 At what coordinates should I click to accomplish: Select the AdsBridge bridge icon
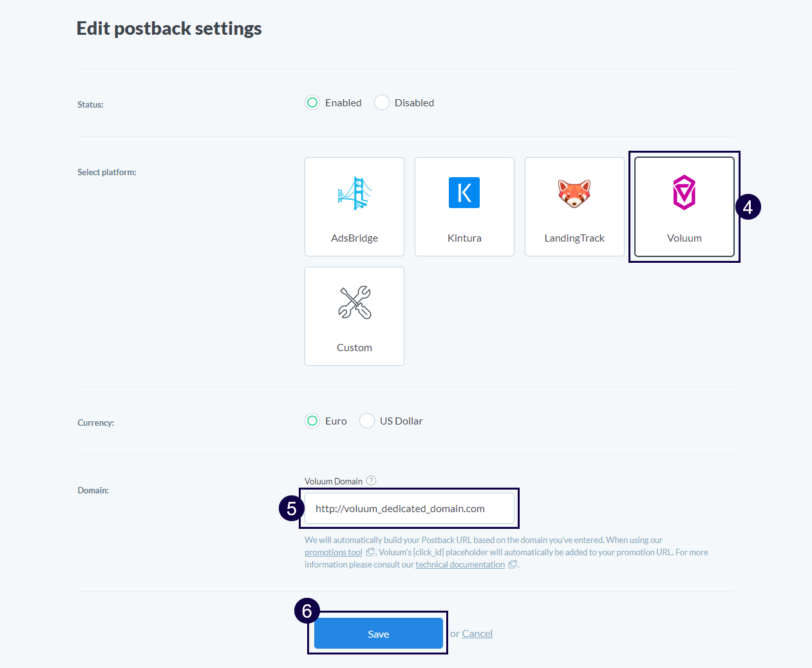pyautogui.click(x=354, y=193)
